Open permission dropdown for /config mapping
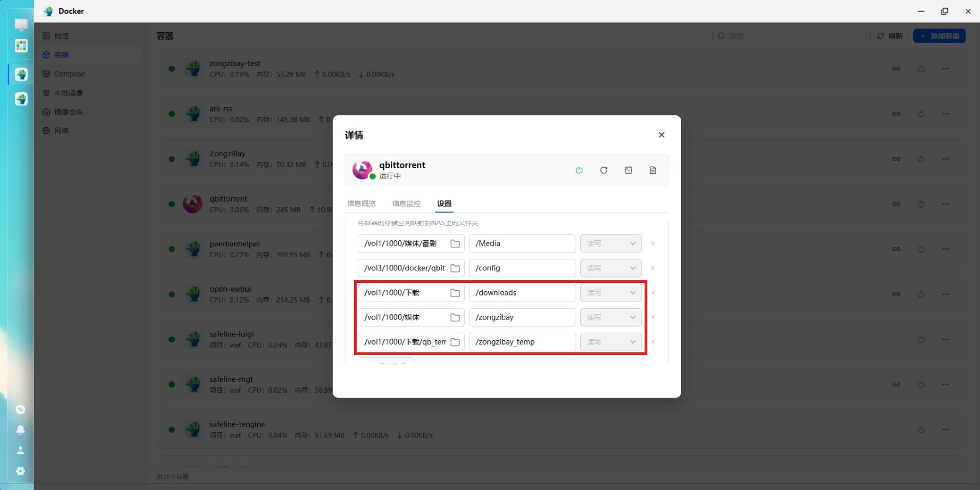Image resolution: width=980 pixels, height=490 pixels. pyautogui.click(x=611, y=268)
